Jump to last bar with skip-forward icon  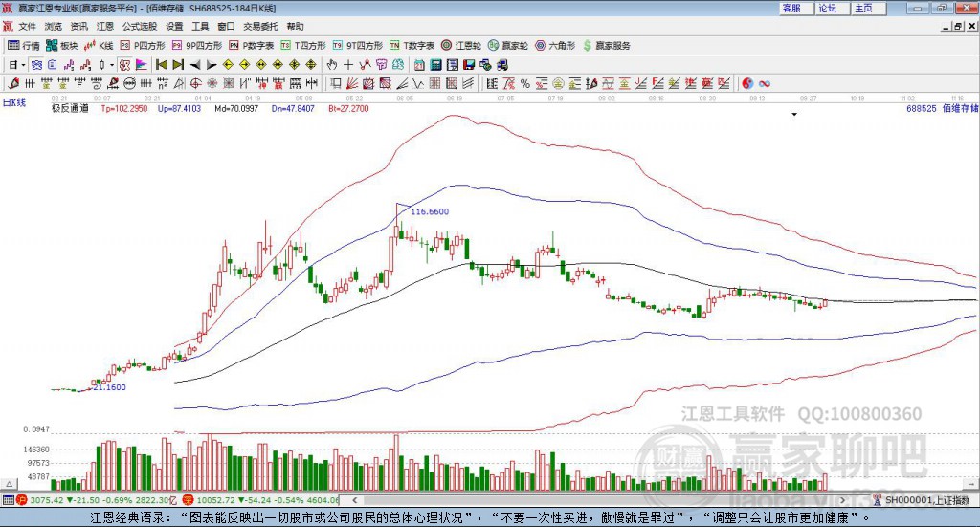[178, 65]
